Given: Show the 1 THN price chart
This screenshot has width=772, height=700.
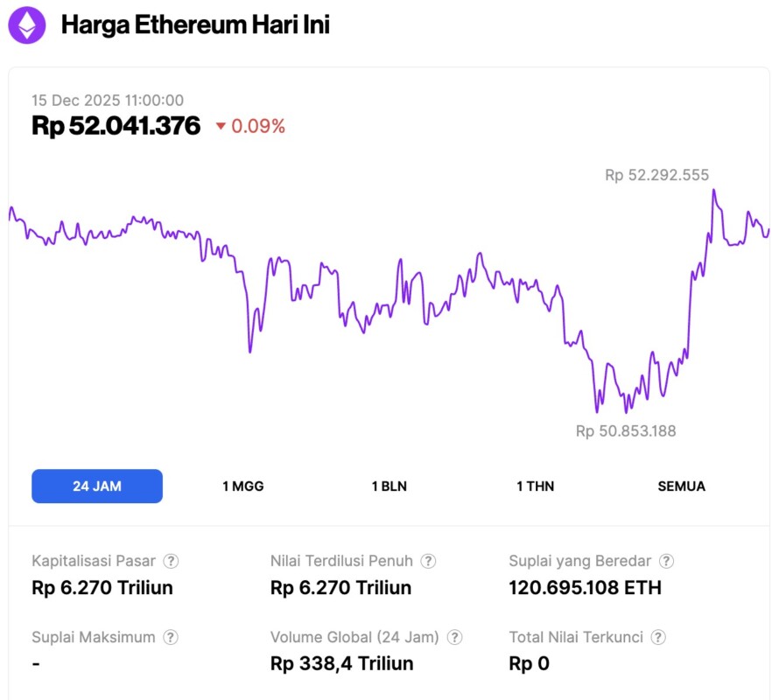Looking at the screenshot, I should pyautogui.click(x=535, y=486).
